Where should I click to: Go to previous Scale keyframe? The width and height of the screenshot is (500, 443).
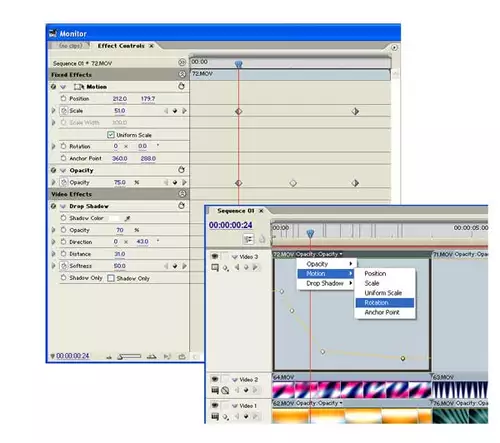[166, 111]
